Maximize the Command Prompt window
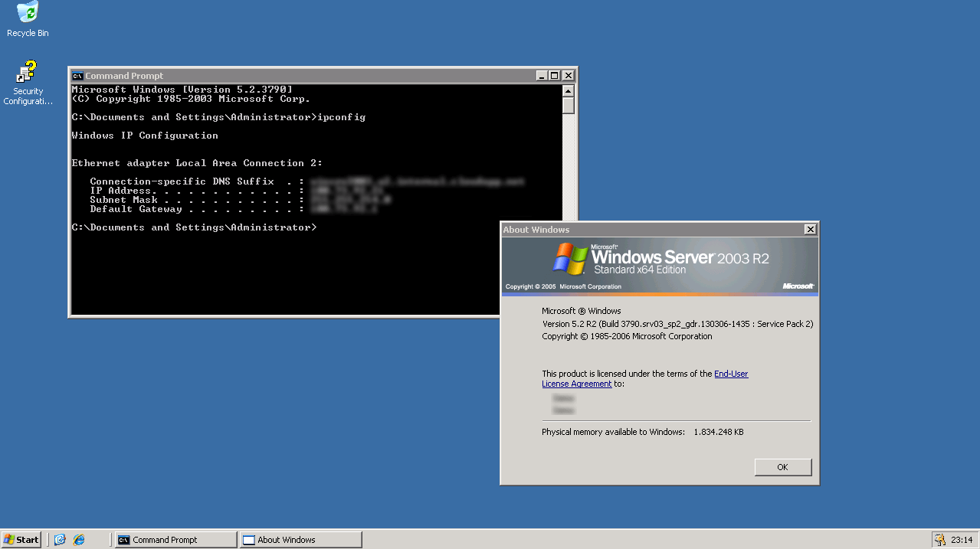 (x=555, y=76)
